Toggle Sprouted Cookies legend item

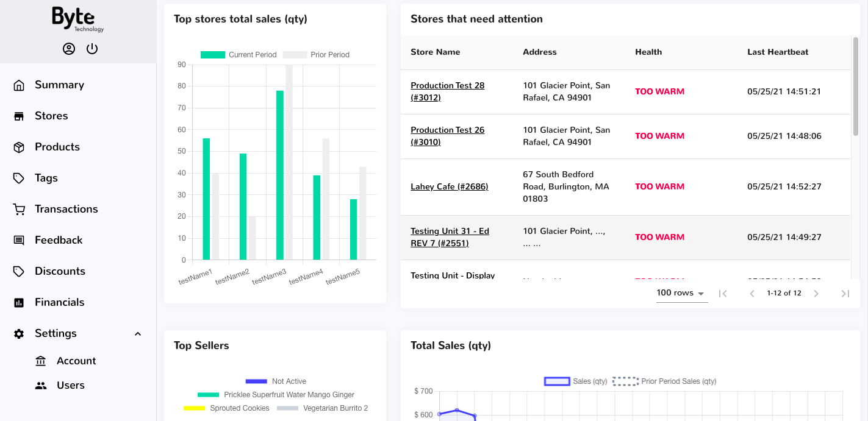(x=226, y=408)
